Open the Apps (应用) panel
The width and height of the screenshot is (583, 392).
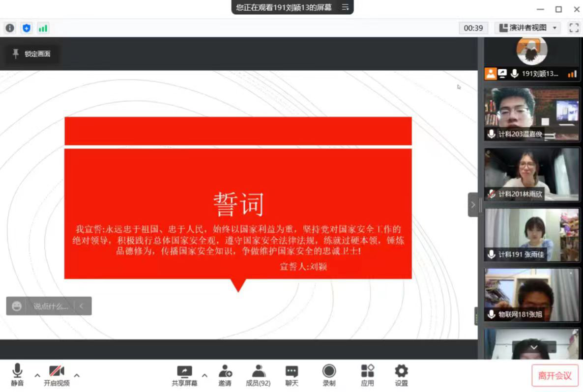point(367,376)
